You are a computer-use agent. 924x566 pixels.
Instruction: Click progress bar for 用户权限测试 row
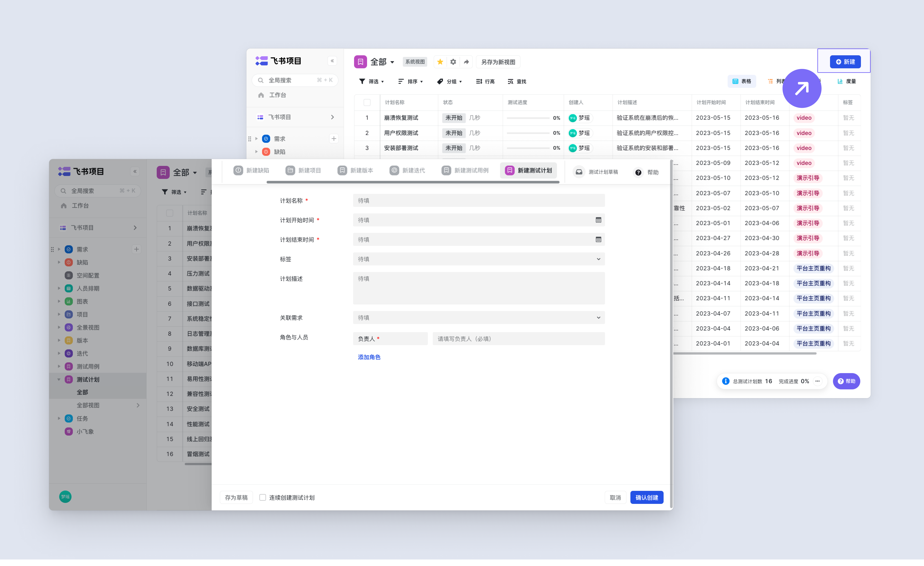[x=528, y=133]
